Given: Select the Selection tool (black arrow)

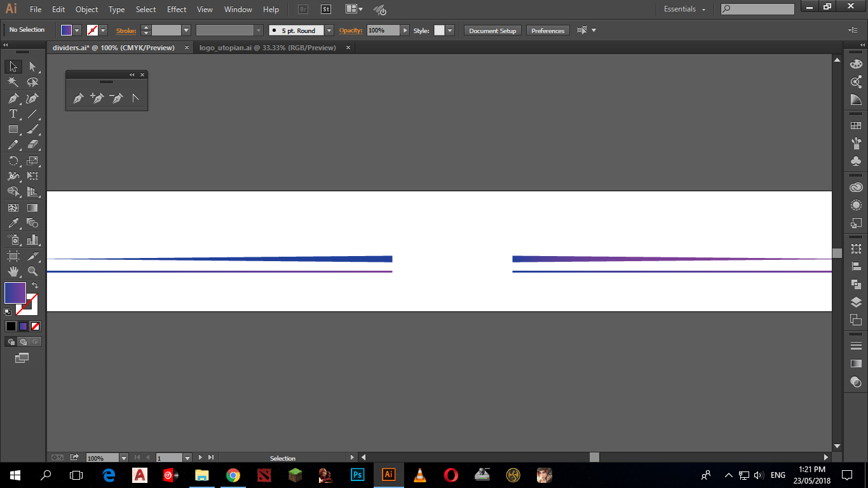Looking at the screenshot, I should click(x=13, y=67).
